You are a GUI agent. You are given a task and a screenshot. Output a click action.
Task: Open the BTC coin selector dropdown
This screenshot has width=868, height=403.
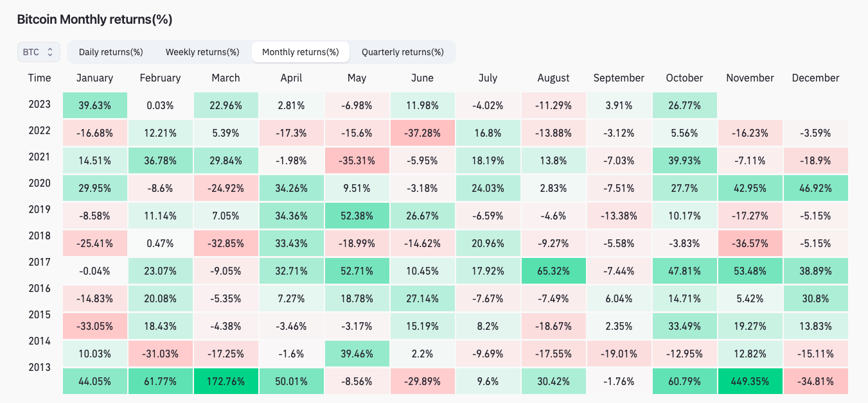[x=39, y=52]
